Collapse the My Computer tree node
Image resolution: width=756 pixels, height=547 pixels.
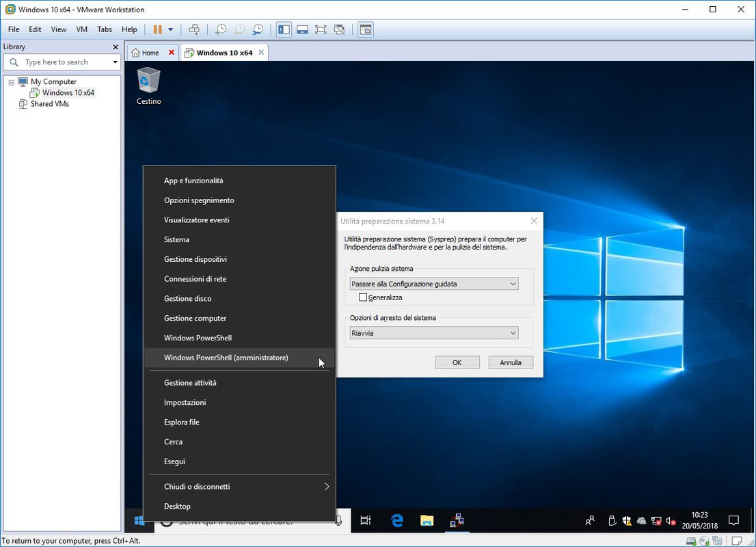(x=12, y=82)
